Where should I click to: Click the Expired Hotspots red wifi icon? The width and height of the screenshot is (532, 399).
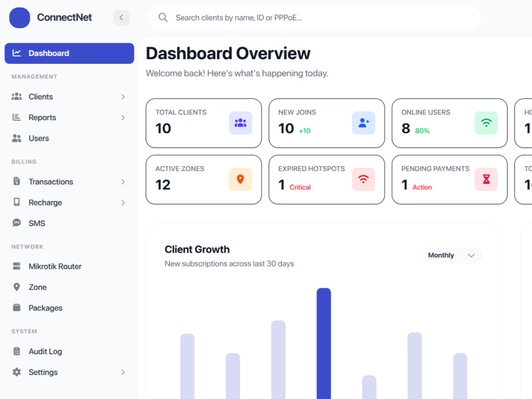363,179
